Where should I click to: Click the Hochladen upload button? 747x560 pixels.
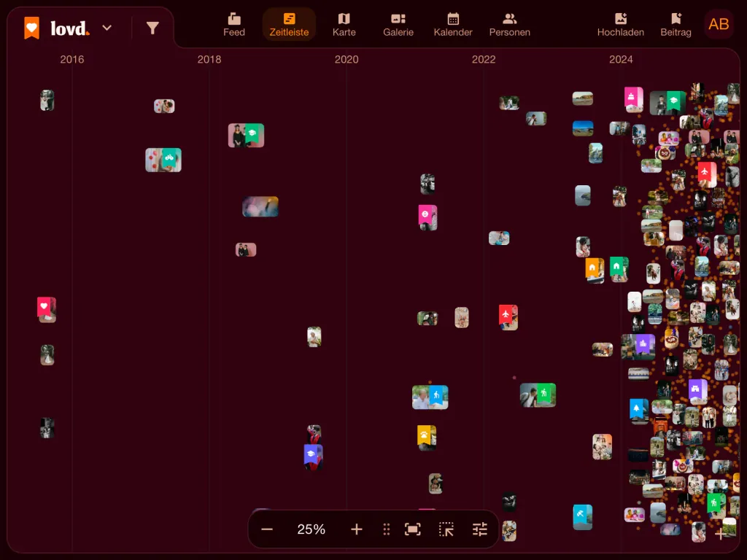(621, 25)
